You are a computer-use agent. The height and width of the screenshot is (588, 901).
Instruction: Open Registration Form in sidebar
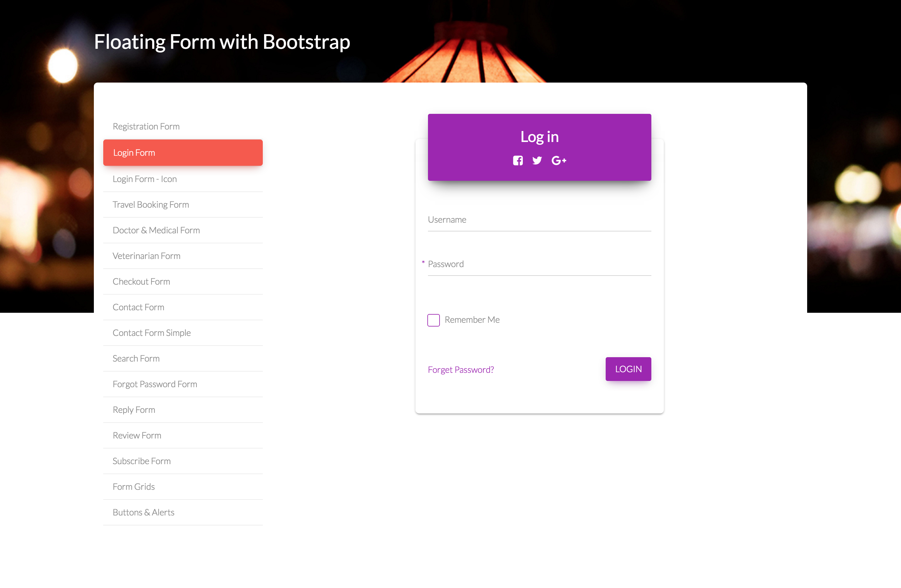coord(183,126)
